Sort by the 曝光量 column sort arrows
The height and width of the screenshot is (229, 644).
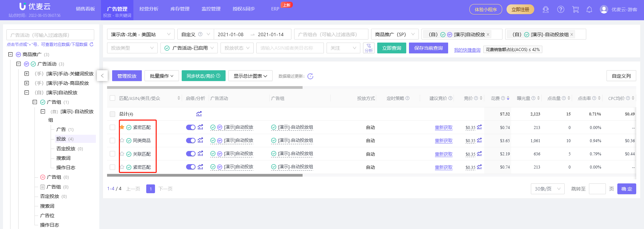pos(538,98)
